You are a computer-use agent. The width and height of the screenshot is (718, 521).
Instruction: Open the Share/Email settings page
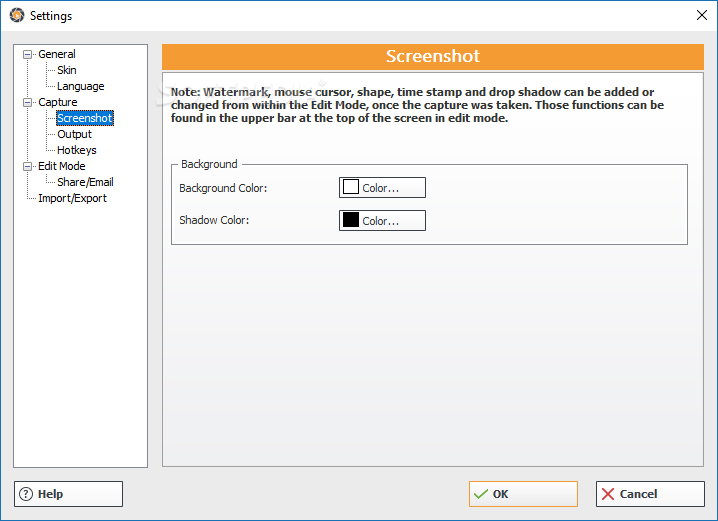point(85,182)
